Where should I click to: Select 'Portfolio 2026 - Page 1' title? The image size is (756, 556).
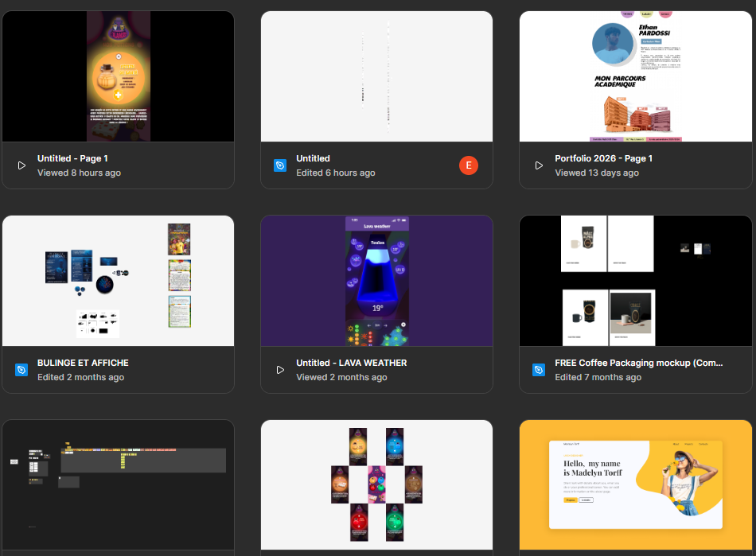coord(604,158)
